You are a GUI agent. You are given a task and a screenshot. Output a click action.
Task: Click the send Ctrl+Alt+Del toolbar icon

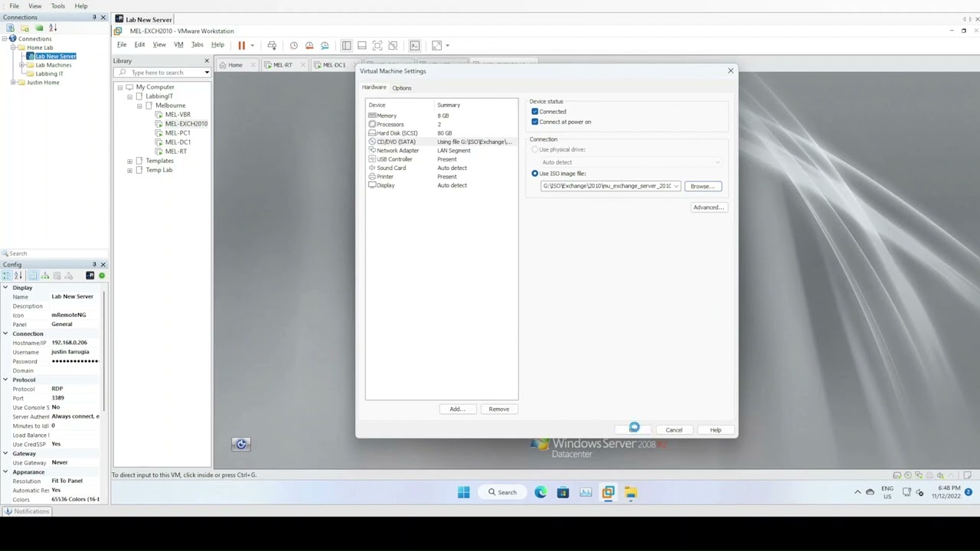click(x=272, y=45)
